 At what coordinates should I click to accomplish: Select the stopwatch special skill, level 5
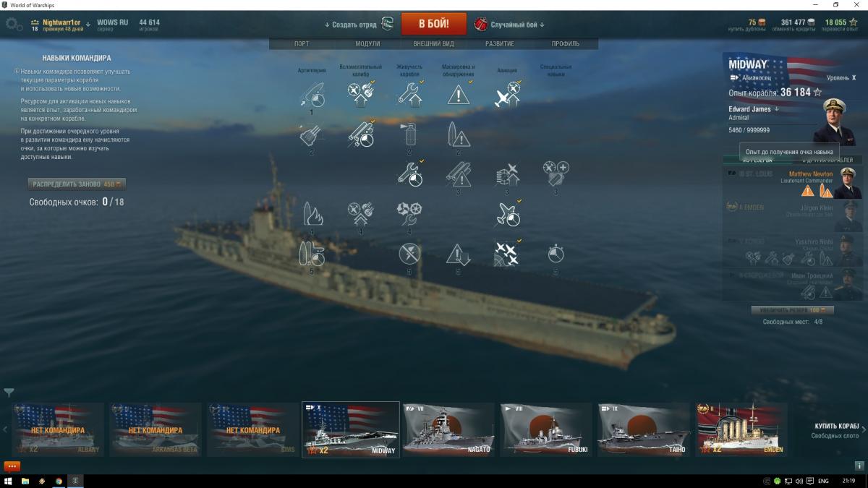[x=556, y=254]
